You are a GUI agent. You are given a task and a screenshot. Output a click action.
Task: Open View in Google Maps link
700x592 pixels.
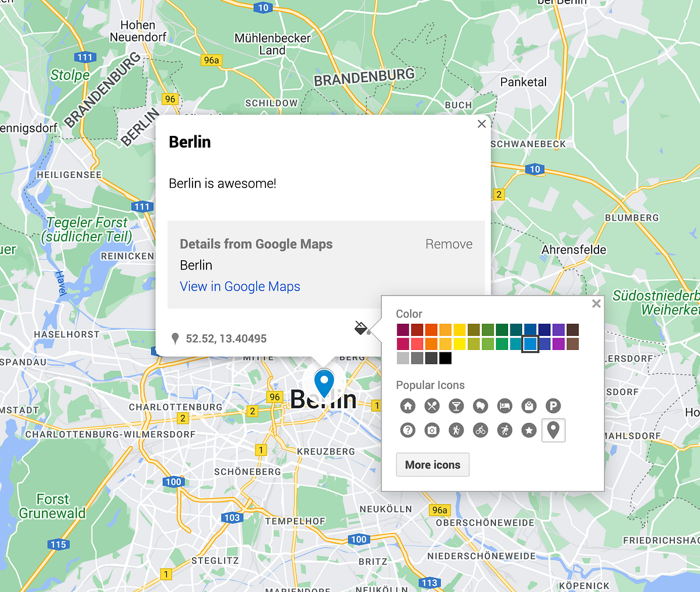[240, 286]
